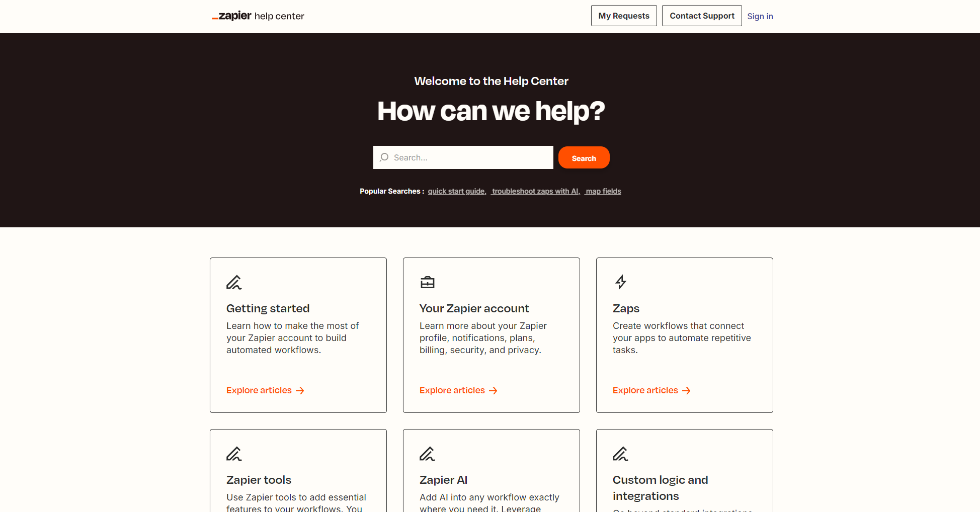Click the orange Search button
The height and width of the screenshot is (512, 980).
pos(584,157)
